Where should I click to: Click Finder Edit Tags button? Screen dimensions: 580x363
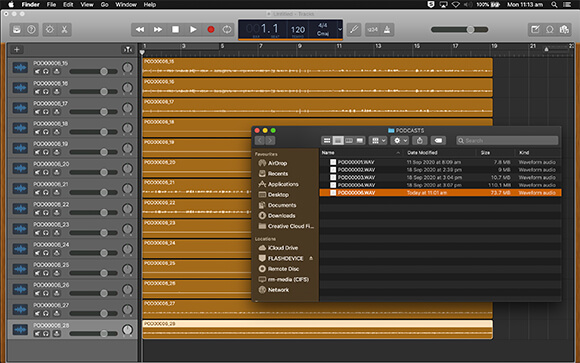pos(438,141)
